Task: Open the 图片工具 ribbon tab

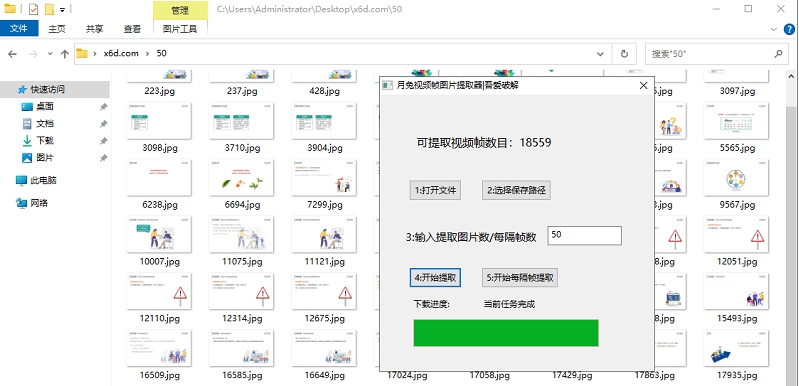Action: [x=180, y=29]
